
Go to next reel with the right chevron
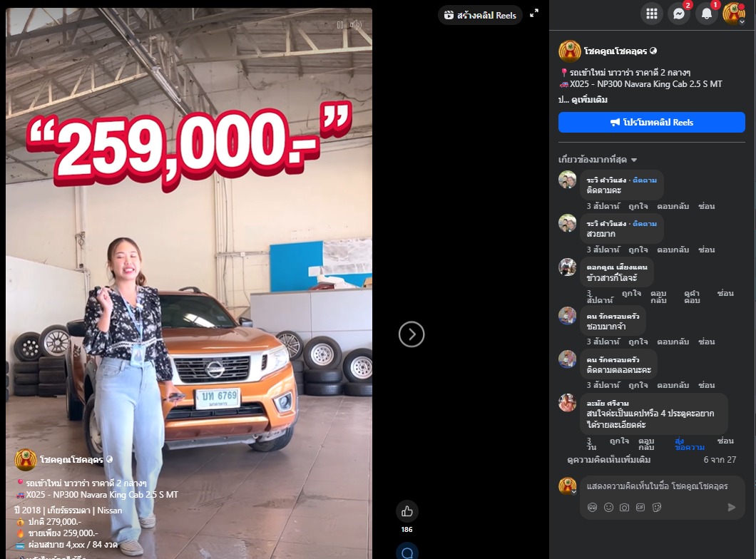[412, 334]
